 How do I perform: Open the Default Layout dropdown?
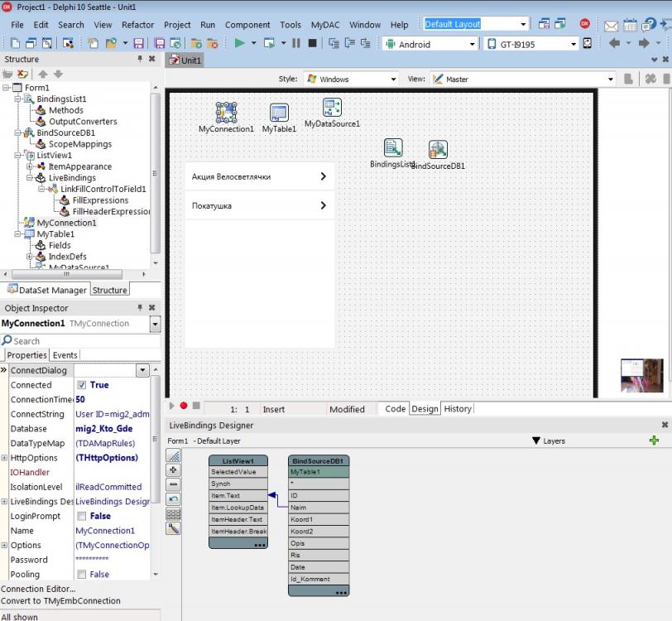[523, 24]
